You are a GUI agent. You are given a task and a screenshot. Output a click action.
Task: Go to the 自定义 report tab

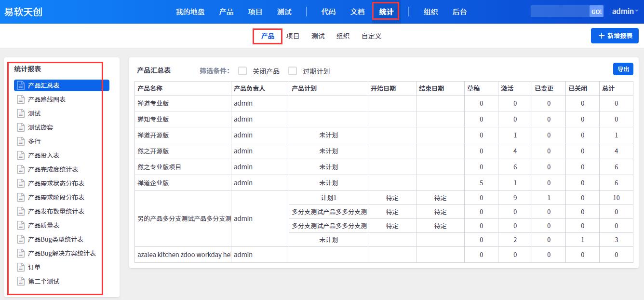click(x=371, y=36)
